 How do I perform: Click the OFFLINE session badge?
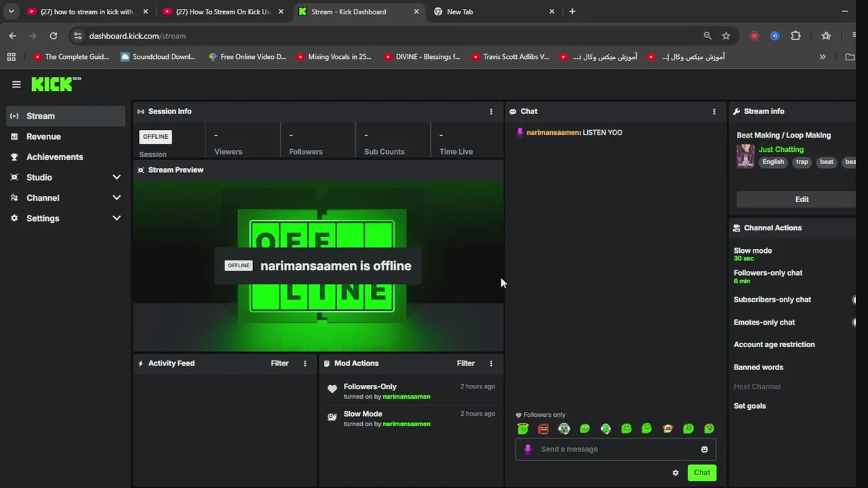[155, 136]
